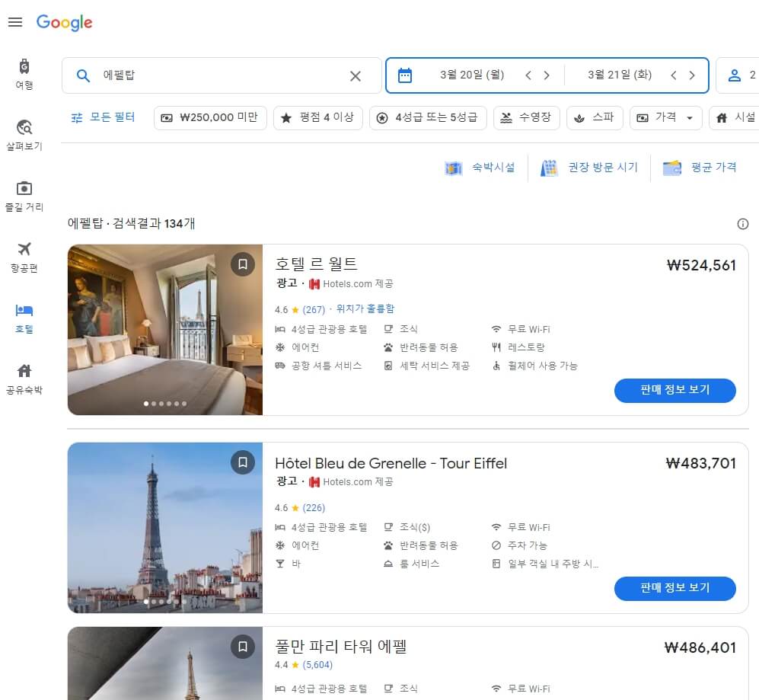The image size is (759, 700).
Task: Open the 풀만 파리 타워 에펠 listing
Action: [x=339, y=645]
